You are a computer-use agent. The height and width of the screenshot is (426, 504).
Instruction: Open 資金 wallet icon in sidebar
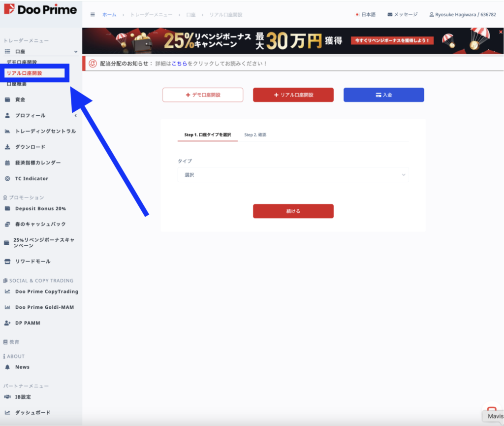pos(7,99)
